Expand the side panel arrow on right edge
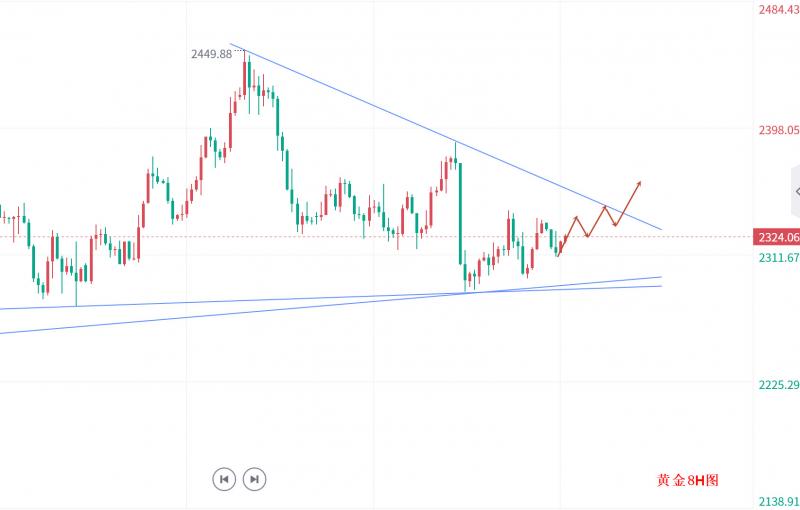Image resolution: width=800 pixels, height=510 pixels. tap(795, 191)
